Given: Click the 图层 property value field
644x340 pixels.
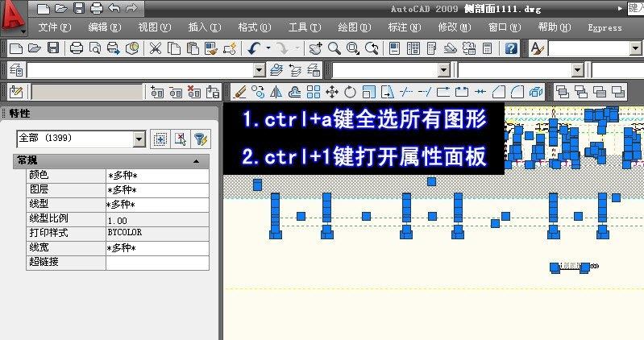Looking at the screenshot, I should point(157,190).
